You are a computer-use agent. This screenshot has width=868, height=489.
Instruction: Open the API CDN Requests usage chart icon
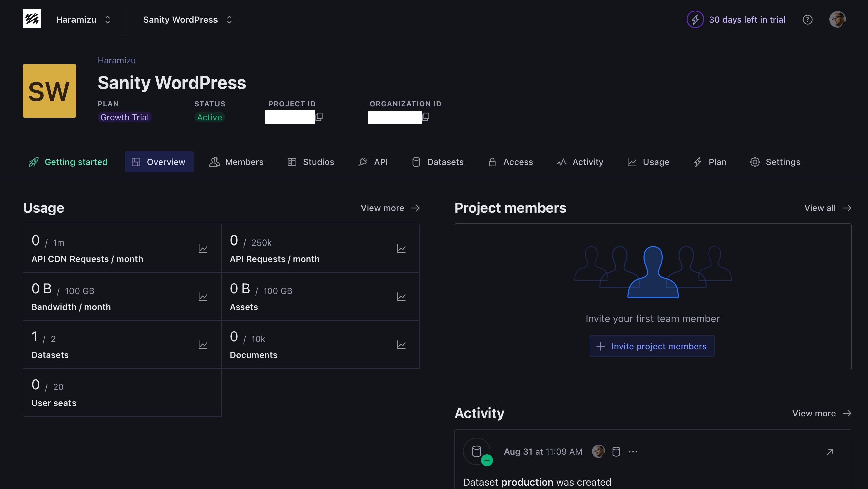(x=203, y=249)
